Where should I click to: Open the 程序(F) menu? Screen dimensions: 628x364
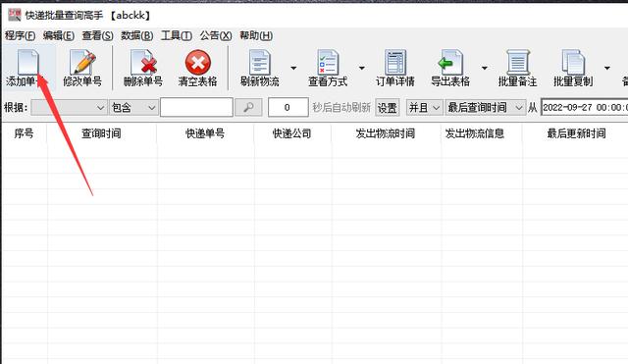pyautogui.click(x=20, y=35)
